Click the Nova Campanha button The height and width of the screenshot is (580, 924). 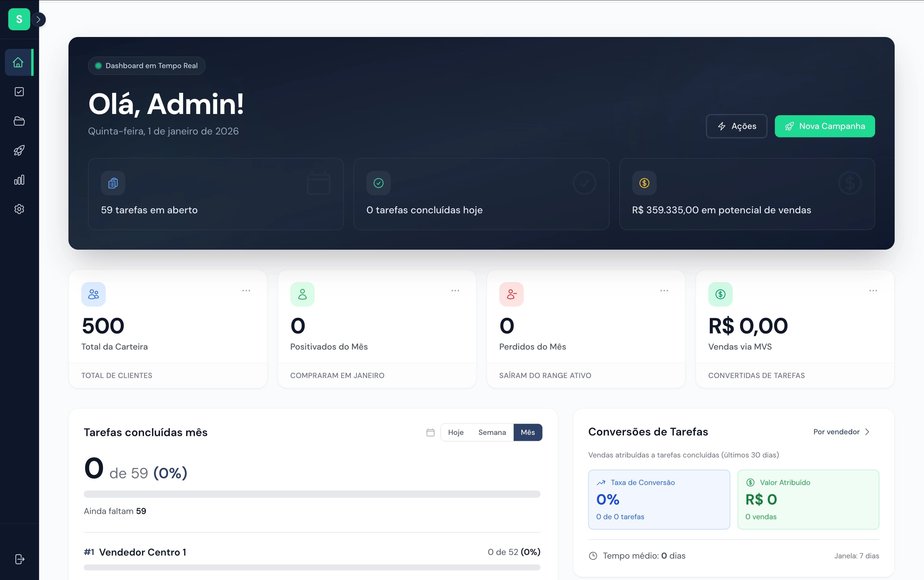coord(824,126)
